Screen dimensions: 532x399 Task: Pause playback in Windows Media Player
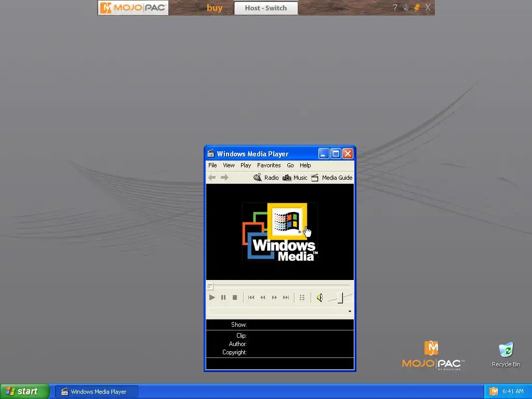(223, 298)
